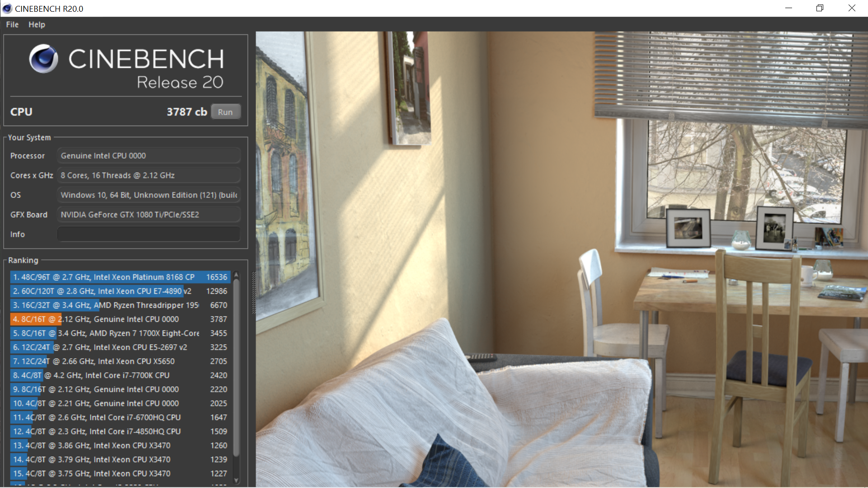Click the empty Info text field
The width and height of the screenshot is (868, 488).
click(x=148, y=234)
